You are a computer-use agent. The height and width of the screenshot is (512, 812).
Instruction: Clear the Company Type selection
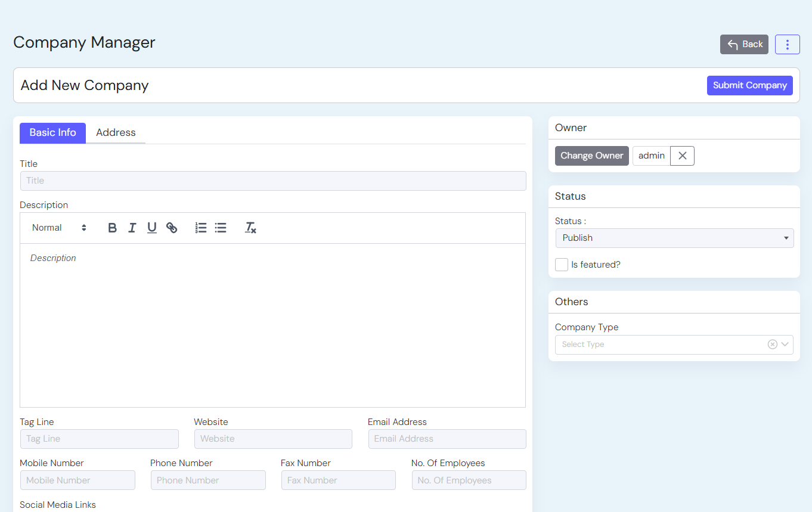click(x=772, y=344)
